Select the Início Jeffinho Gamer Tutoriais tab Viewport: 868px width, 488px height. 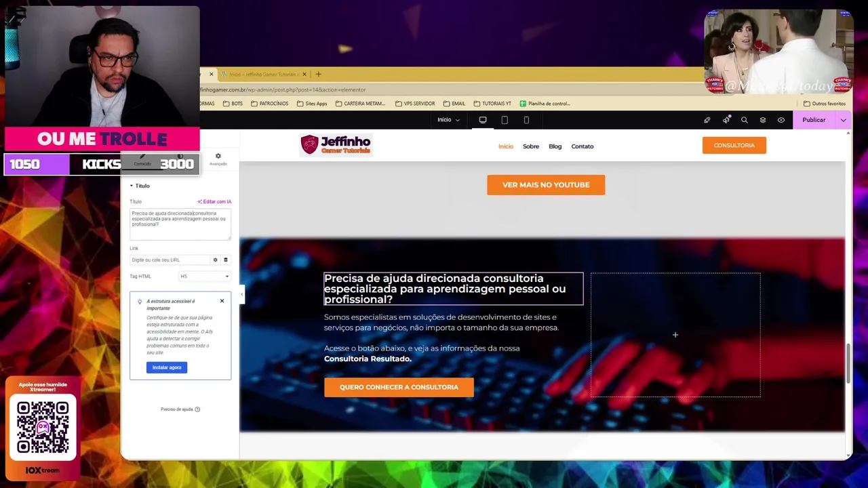click(x=264, y=74)
